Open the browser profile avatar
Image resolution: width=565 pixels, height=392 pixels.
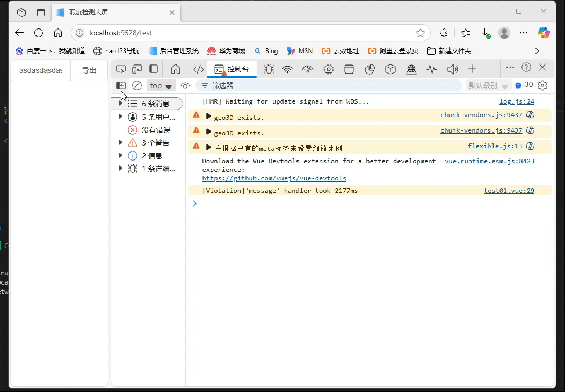click(x=504, y=33)
